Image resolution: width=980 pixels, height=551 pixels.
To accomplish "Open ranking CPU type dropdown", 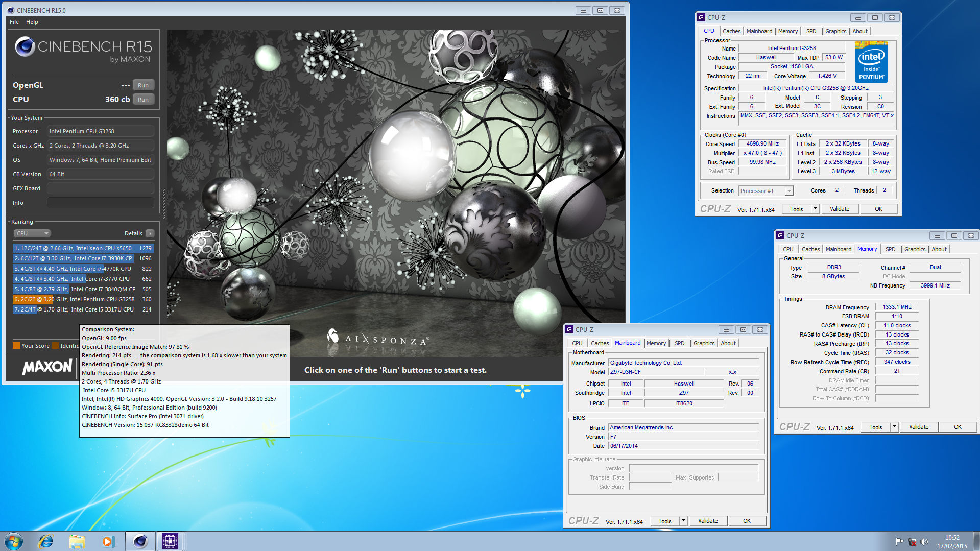I will (x=32, y=233).
